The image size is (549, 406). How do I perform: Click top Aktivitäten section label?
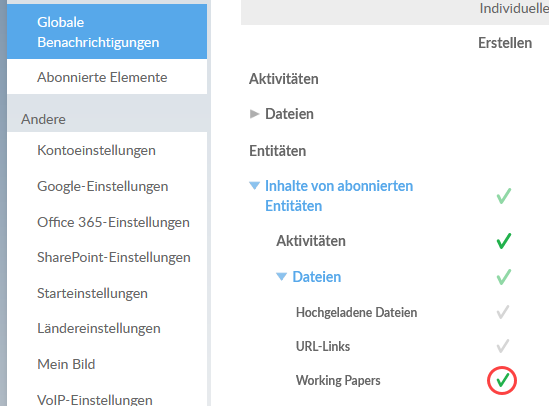pos(284,79)
